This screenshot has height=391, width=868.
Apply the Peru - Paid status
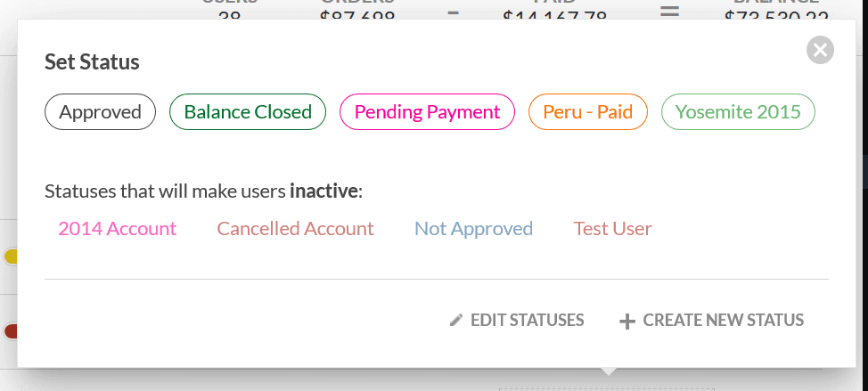click(x=588, y=112)
